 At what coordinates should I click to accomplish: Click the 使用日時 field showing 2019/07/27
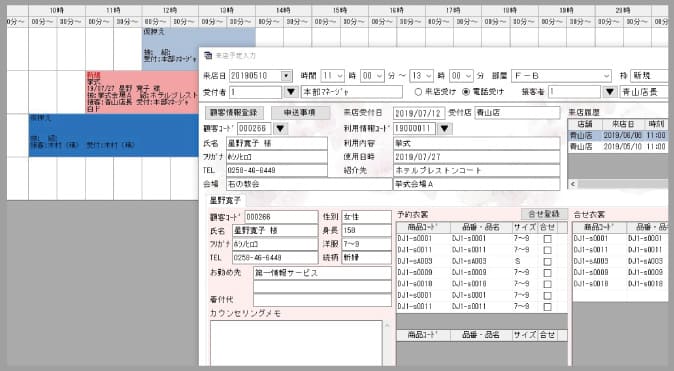point(476,157)
